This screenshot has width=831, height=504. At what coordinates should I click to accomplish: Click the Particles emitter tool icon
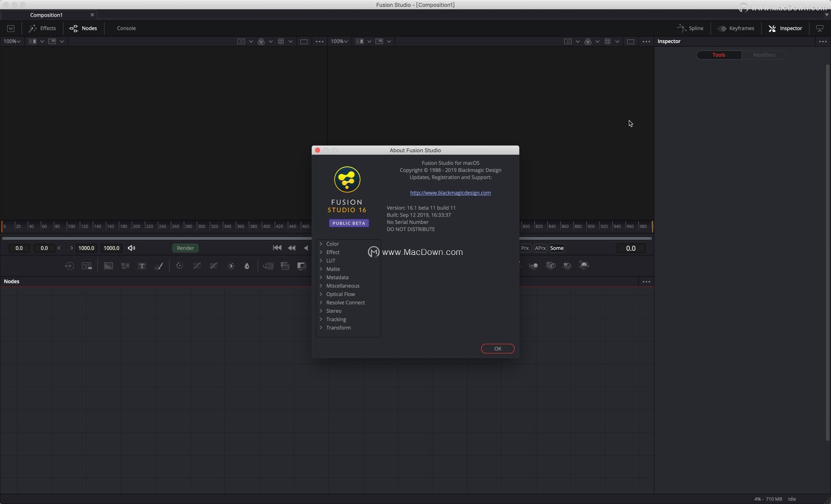tap(180, 266)
